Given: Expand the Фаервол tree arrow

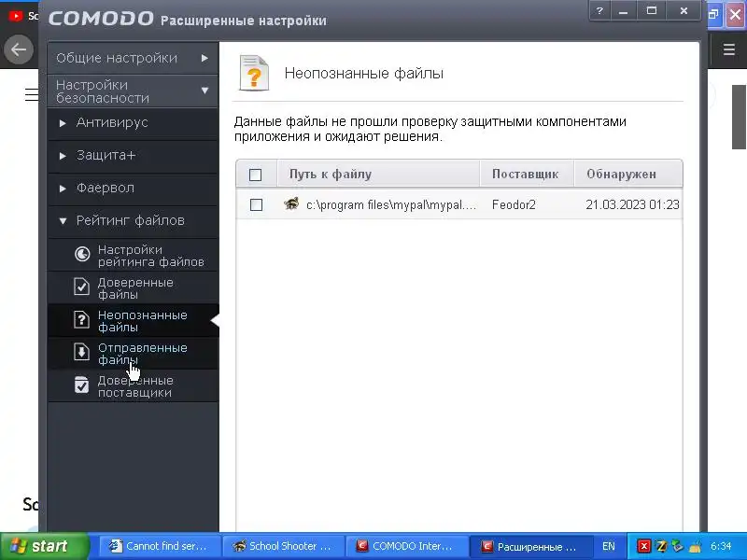Looking at the screenshot, I should coord(63,189).
